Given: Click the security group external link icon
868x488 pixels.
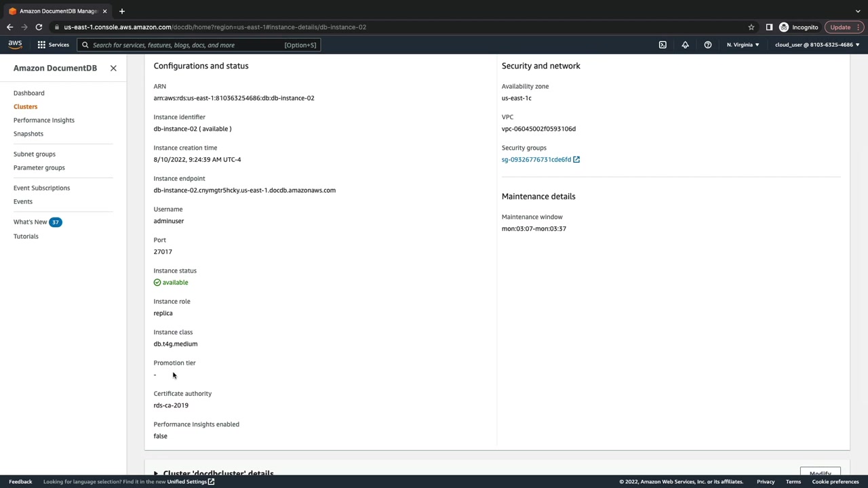Looking at the screenshot, I should click(x=576, y=159).
